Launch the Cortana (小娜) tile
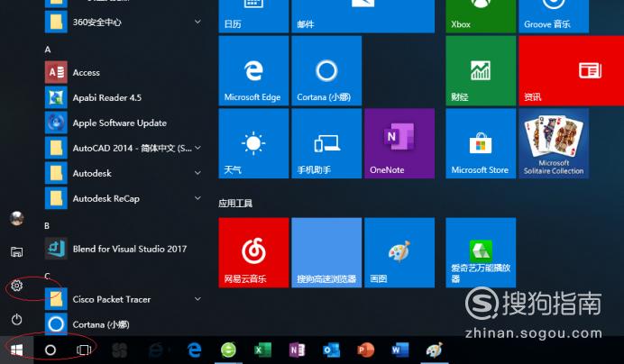The image size is (624, 364). click(326, 71)
